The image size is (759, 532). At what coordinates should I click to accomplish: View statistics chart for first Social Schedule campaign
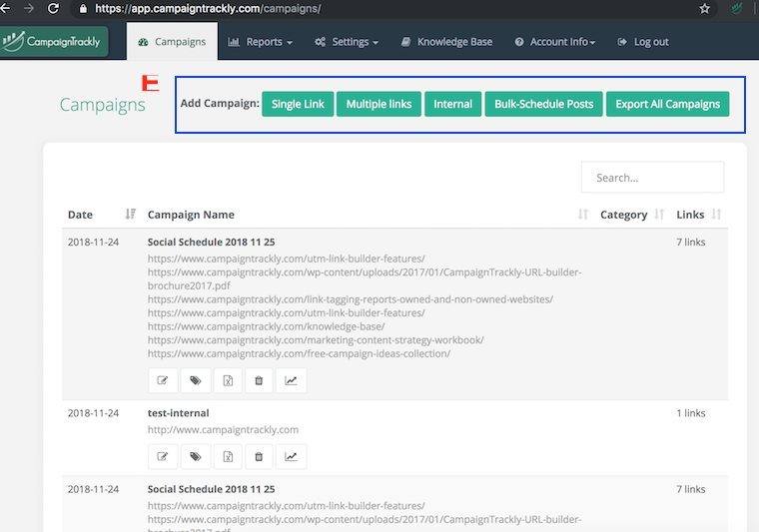pos(291,380)
